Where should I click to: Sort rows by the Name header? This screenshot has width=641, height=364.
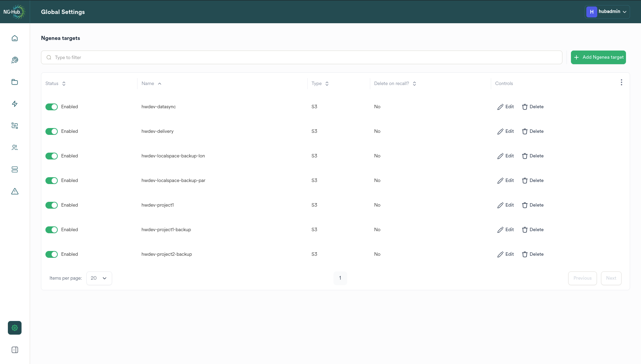(x=151, y=83)
